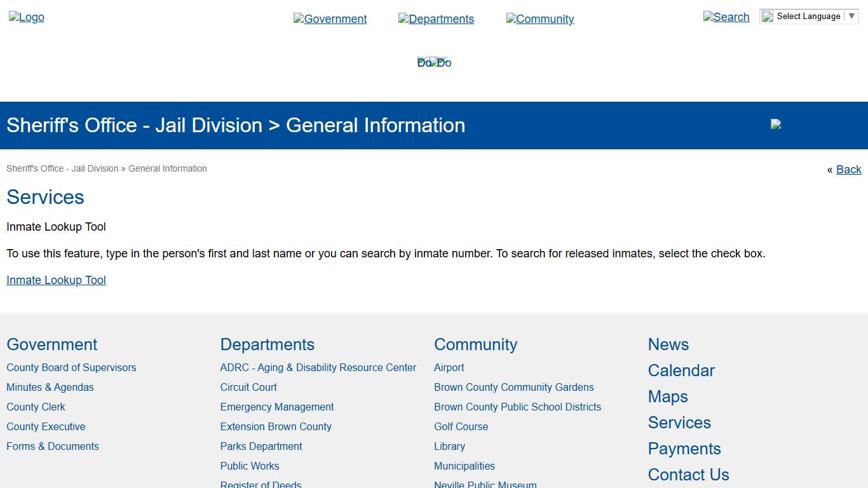This screenshot has height=488, width=868.
Task: Open County Board of Supervisors page
Action: point(71,367)
